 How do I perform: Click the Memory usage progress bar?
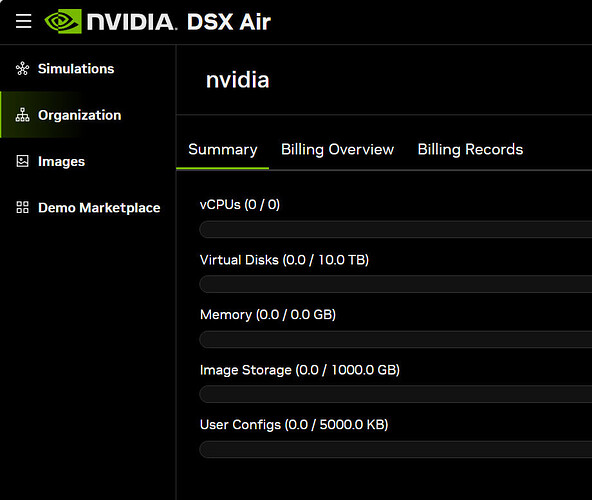click(396, 339)
